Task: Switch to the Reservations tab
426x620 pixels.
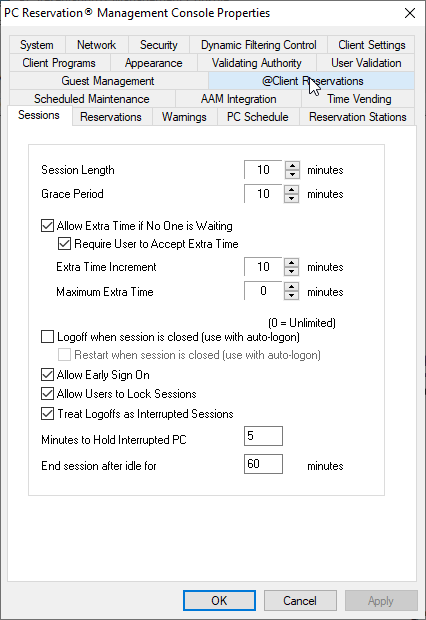Action: (111, 117)
